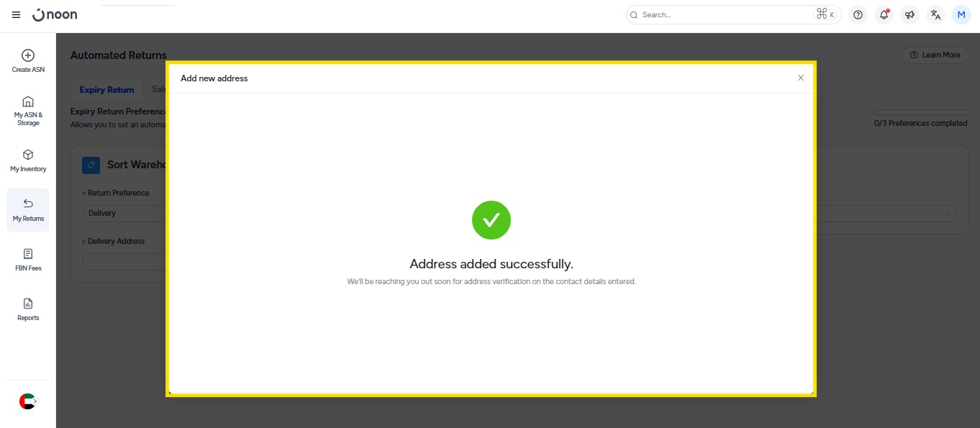Open the M profile avatar
980x428 pixels.
(x=961, y=14)
